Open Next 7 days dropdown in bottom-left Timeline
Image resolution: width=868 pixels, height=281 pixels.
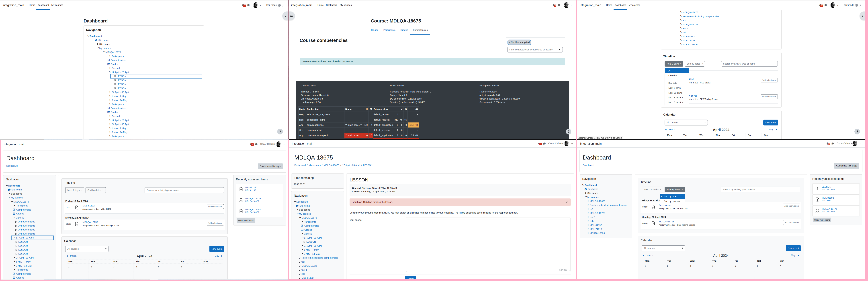(x=75, y=190)
